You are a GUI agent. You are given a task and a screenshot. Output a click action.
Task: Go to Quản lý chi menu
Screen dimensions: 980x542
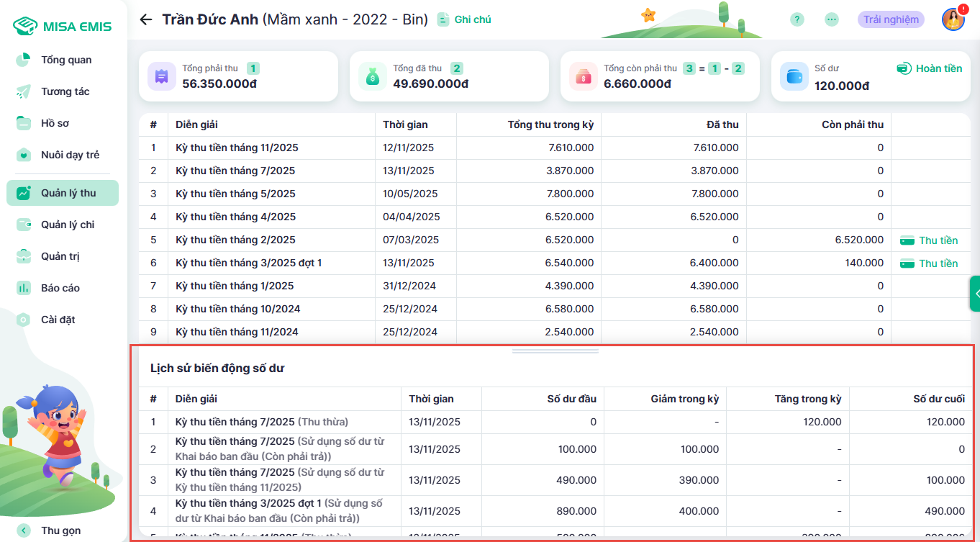(x=68, y=225)
